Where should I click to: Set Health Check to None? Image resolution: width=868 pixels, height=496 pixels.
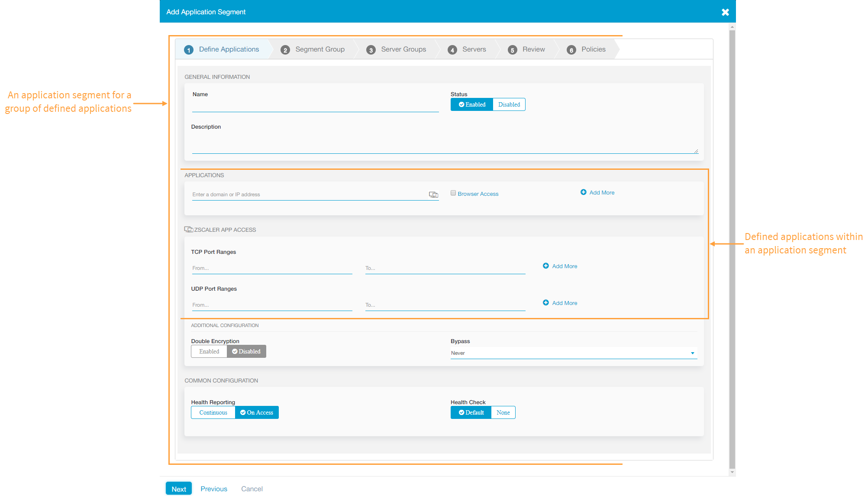[x=503, y=412]
